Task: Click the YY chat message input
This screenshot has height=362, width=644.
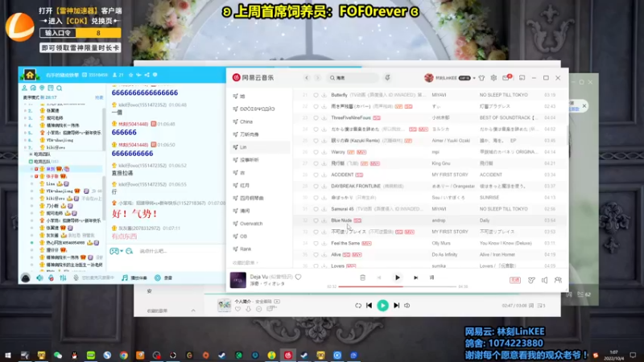Action: [180, 251]
